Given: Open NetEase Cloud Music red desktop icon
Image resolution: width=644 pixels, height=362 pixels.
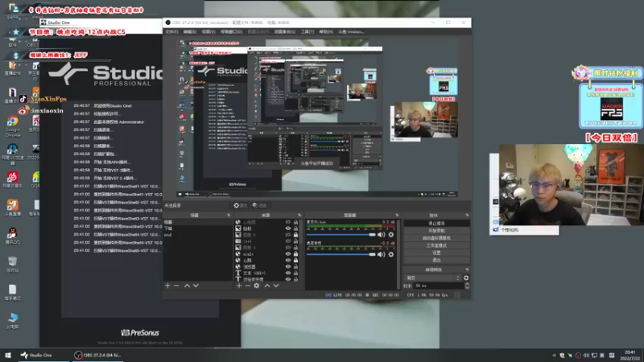Looking at the screenshot, I should (12, 179).
